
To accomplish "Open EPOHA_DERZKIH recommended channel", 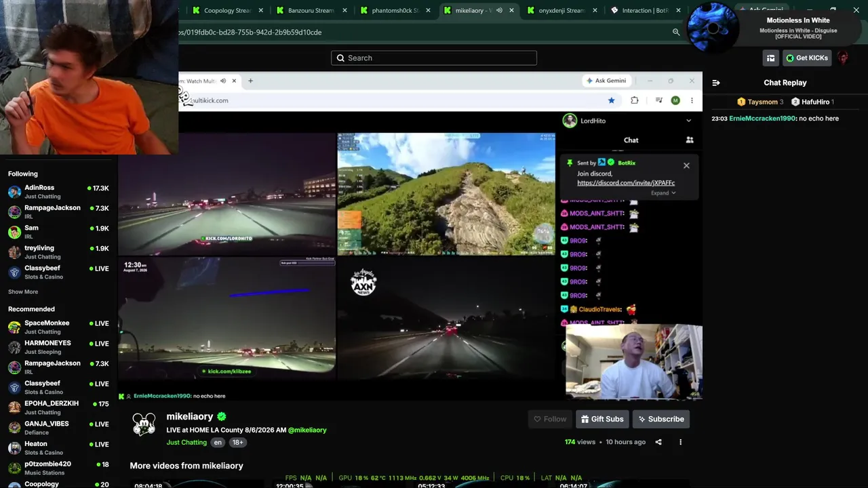I will 59,407.
